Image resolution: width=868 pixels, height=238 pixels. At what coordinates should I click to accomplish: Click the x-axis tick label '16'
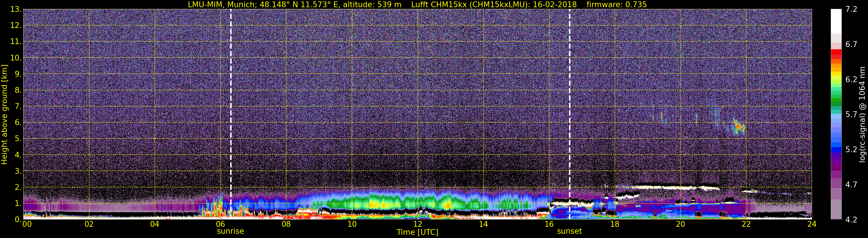[x=549, y=224]
